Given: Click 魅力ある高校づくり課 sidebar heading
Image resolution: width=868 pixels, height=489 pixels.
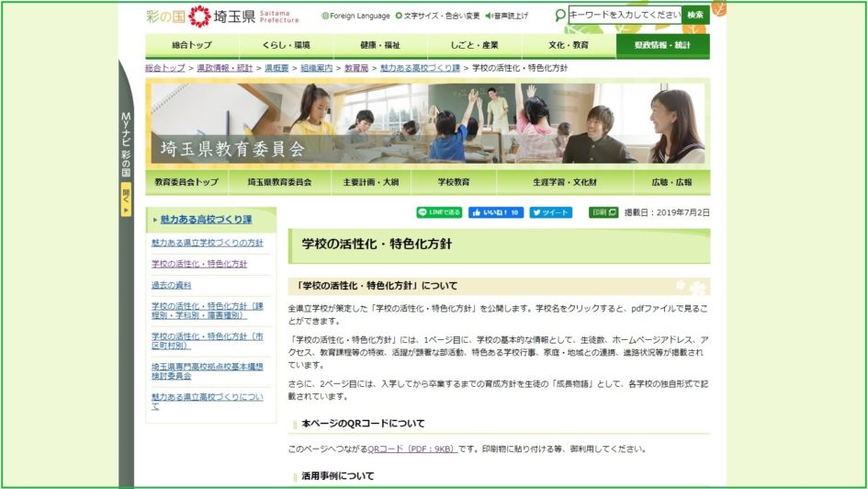Looking at the screenshot, I should [206, 220].
